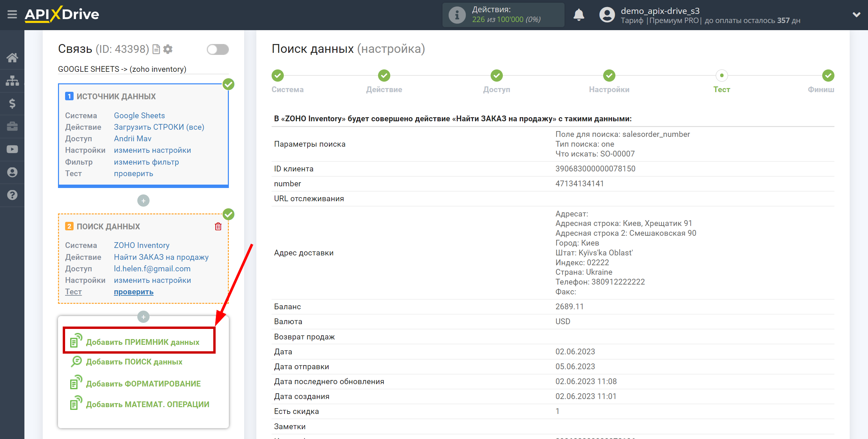The image size is (868, 439).
Task: Open the Home sidebar icon
Action: [x=12, y=58]
